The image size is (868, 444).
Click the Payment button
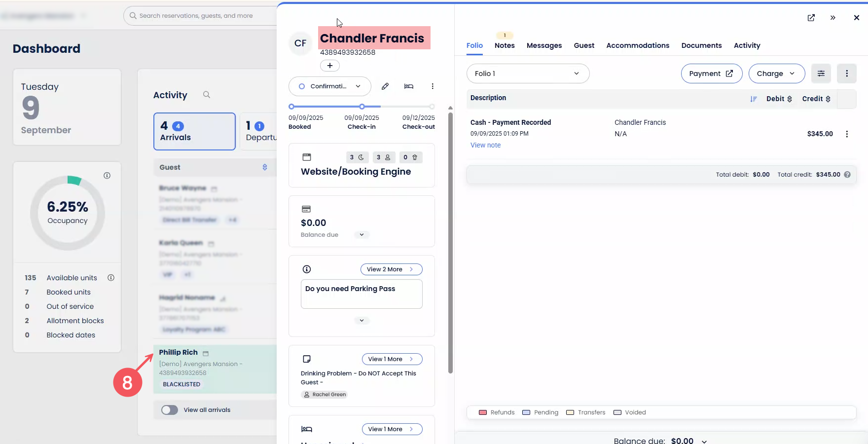pyautogui.click(x=712, y=74)
